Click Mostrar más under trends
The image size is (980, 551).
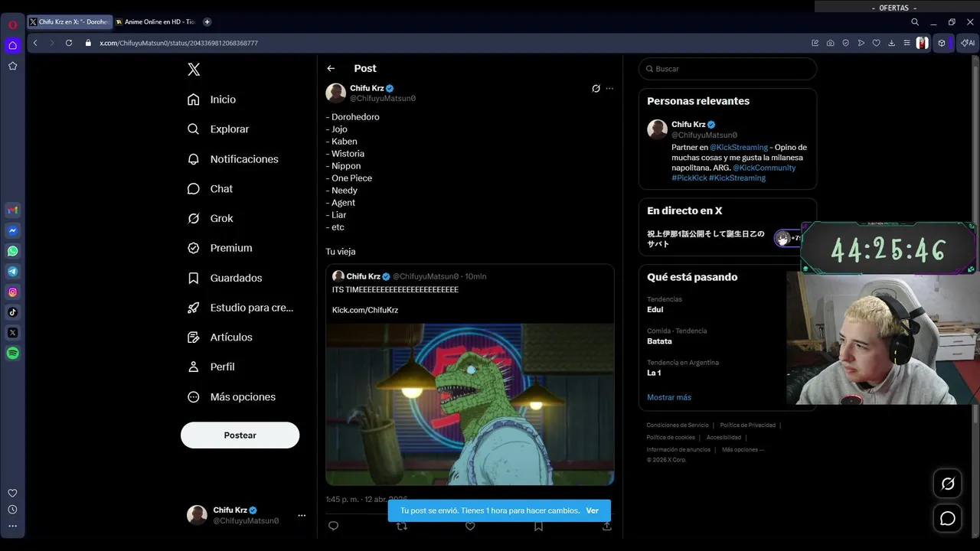(669, 397)
